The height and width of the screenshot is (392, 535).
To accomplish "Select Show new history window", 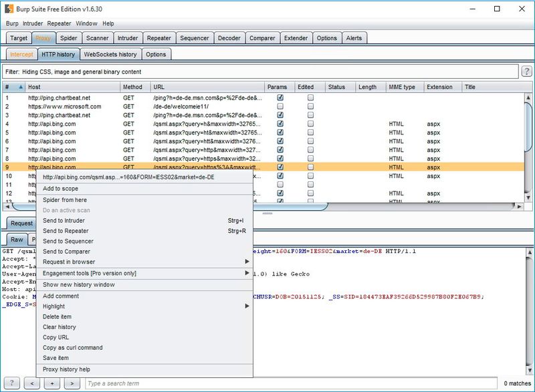I will pos(144,284).
